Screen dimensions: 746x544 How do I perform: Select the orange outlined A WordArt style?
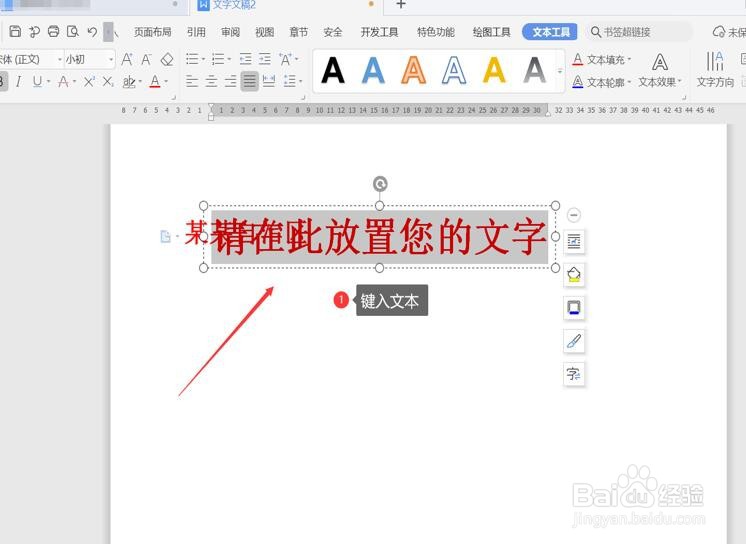tap(414, 70)
